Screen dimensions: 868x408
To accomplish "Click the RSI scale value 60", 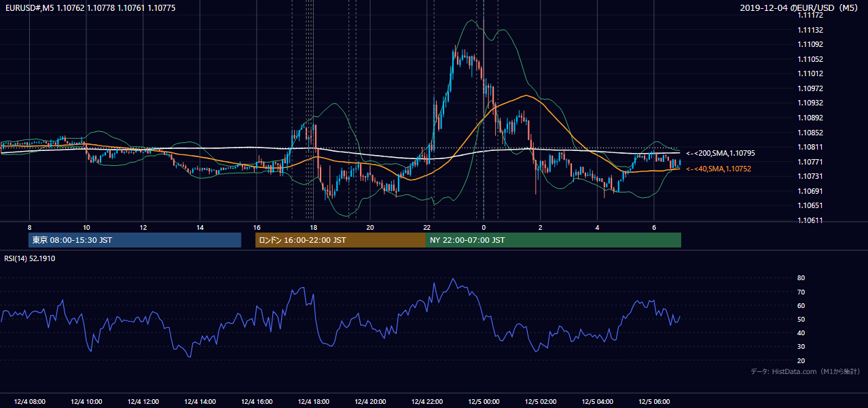I will 801,306.
